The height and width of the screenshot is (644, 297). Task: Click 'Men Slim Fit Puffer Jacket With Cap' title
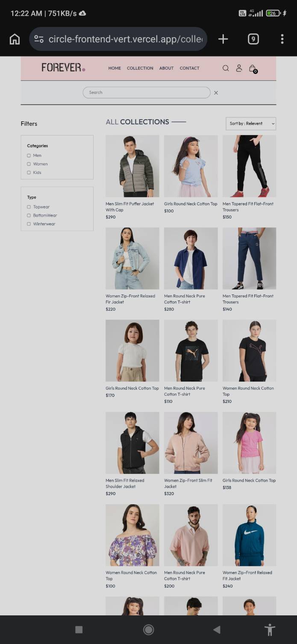point(130,207)
